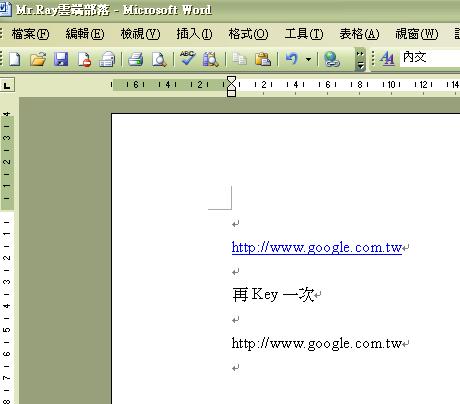Screen dimensions: 460x404
Task: Expand the Standard toolbar options chevron
Action: click(x=360, y=60)
